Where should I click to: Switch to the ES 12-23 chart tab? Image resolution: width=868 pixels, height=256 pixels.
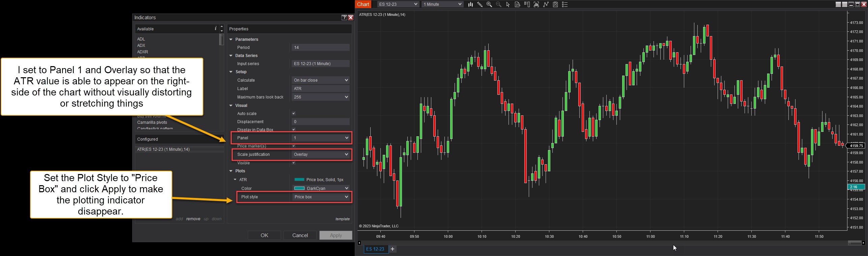[x=375, y=249]
